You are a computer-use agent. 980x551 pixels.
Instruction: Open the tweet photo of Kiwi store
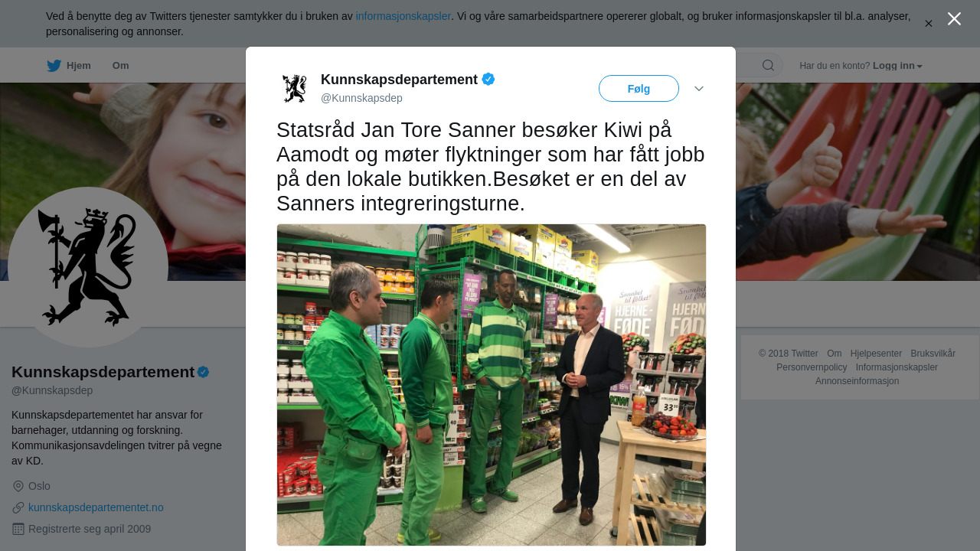(492, 385)
